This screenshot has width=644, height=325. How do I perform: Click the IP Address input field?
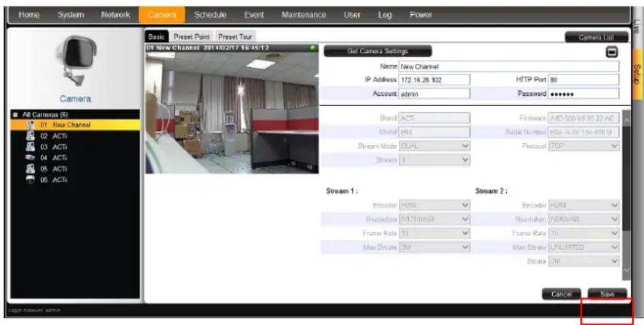click(434, 80)
